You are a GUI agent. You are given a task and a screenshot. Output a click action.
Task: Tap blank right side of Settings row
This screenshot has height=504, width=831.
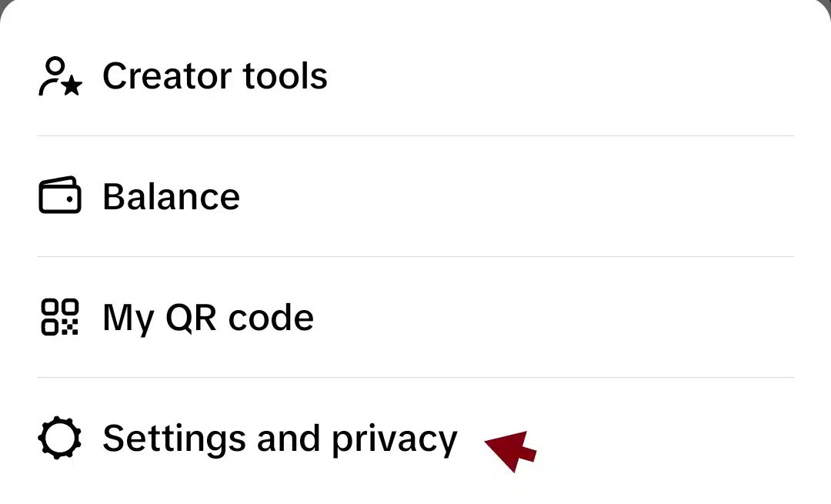pyautogui.click(x=668, y=439)
